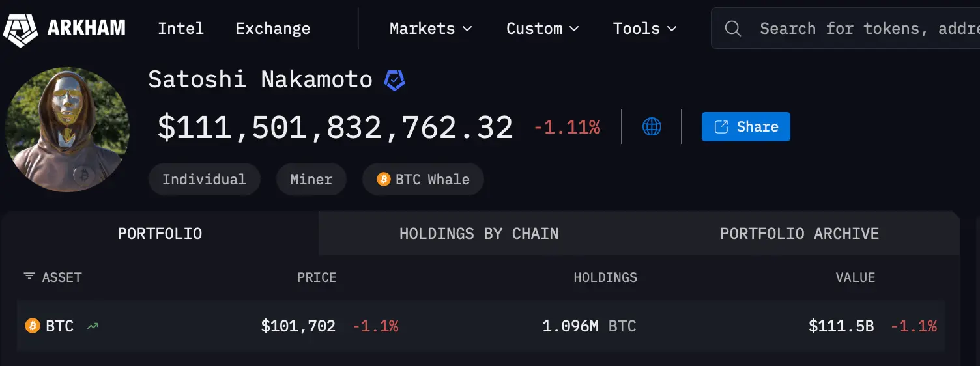Screen dimensions: 980x366
Task: Click the green trend chart icon beside BTC
Action: pos(93,326)
